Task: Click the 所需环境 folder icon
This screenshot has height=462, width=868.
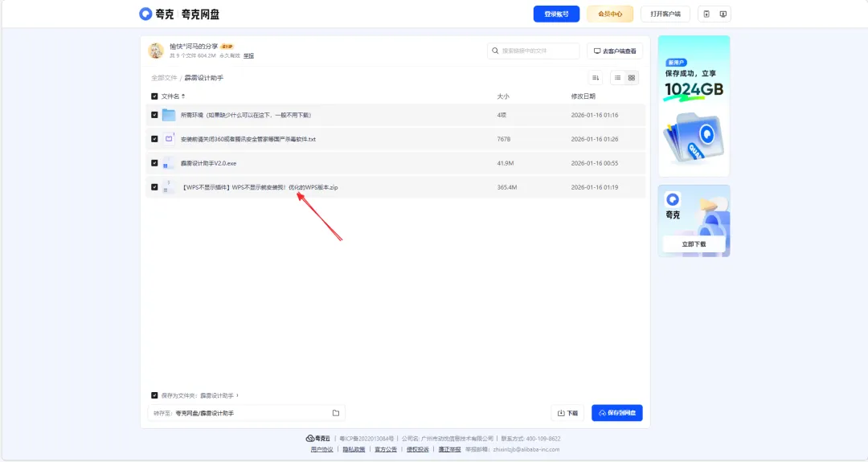Action: pos(169,115)
